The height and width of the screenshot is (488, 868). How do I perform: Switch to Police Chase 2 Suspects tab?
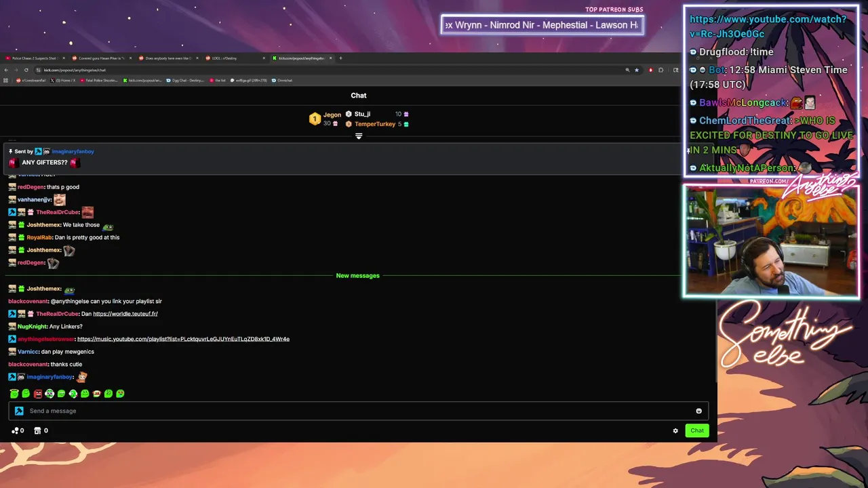pyautogui.click(x=34, y=58)
